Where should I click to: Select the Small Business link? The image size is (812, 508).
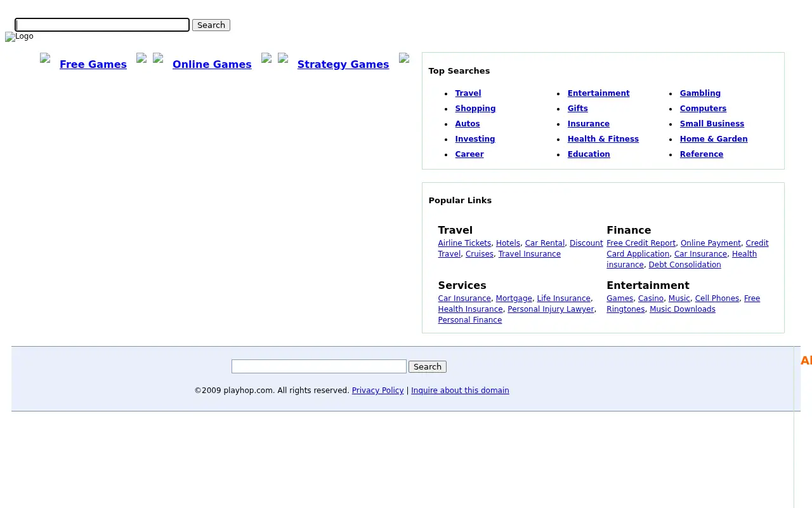coord(712,124)
